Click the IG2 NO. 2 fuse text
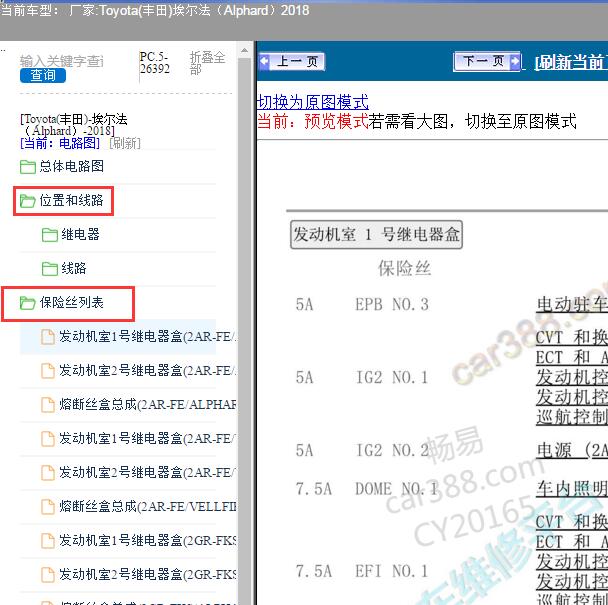Image resolution: width=608 pixels, height=605 pixels. coord(392,451)
